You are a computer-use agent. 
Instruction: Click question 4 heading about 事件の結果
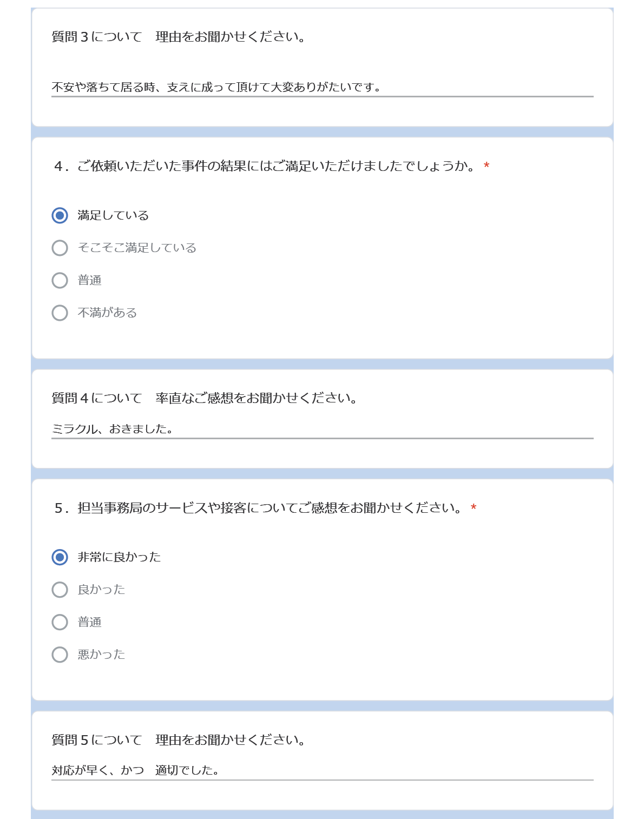pyautogui.click(x=266, y=166)
